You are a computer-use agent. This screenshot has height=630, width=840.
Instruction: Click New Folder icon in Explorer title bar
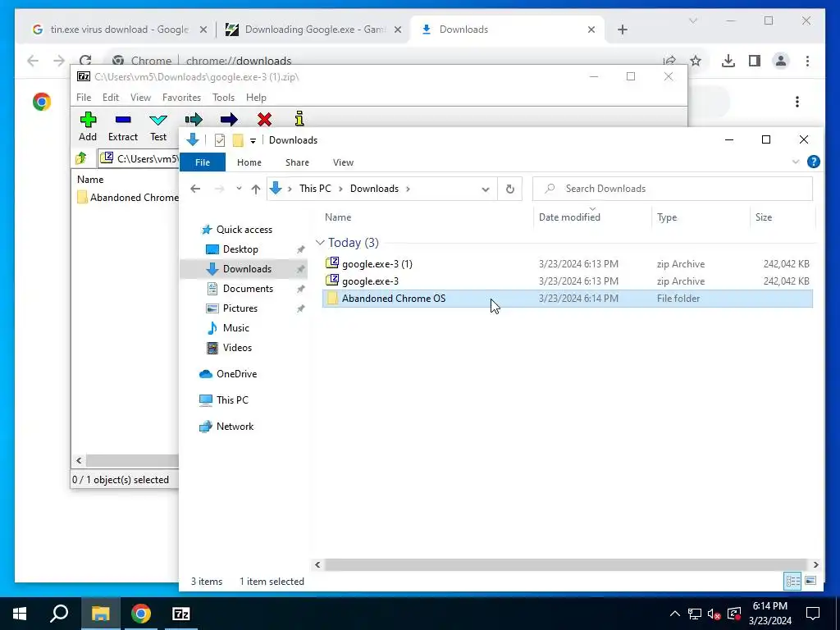238,140
